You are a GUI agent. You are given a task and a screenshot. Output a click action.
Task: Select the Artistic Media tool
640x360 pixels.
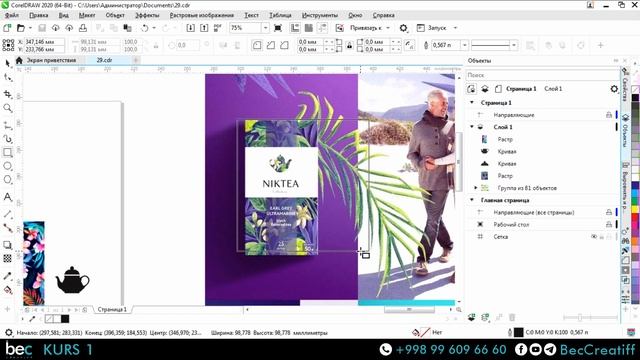click(x=7, y=139)
